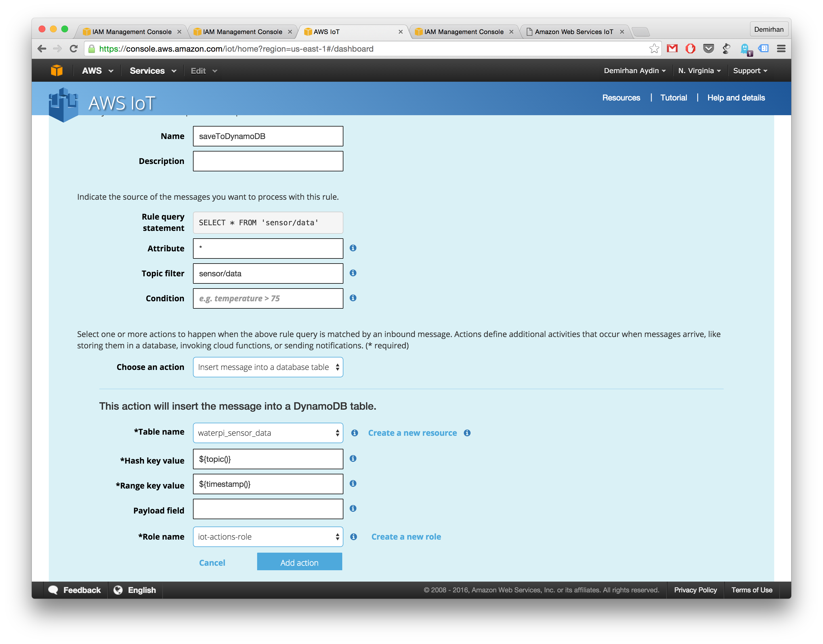Click the Condition input field

(268, 299)
